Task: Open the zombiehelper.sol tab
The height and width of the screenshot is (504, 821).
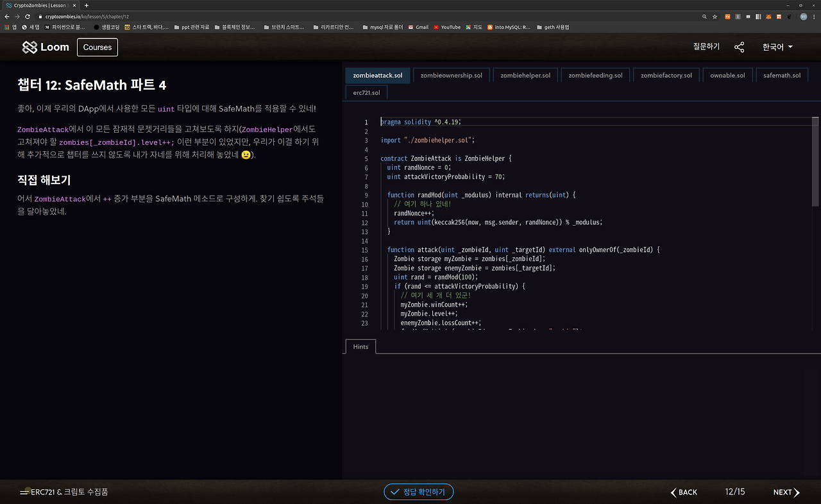Action: pyautogui.click(x=525, y=75)
